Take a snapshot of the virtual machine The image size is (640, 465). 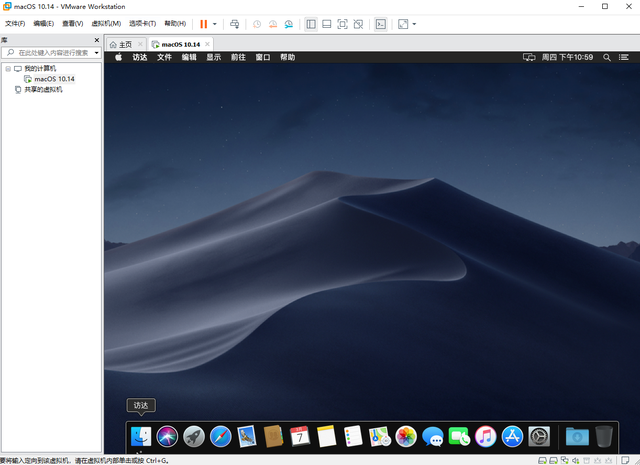pos(257,24)
